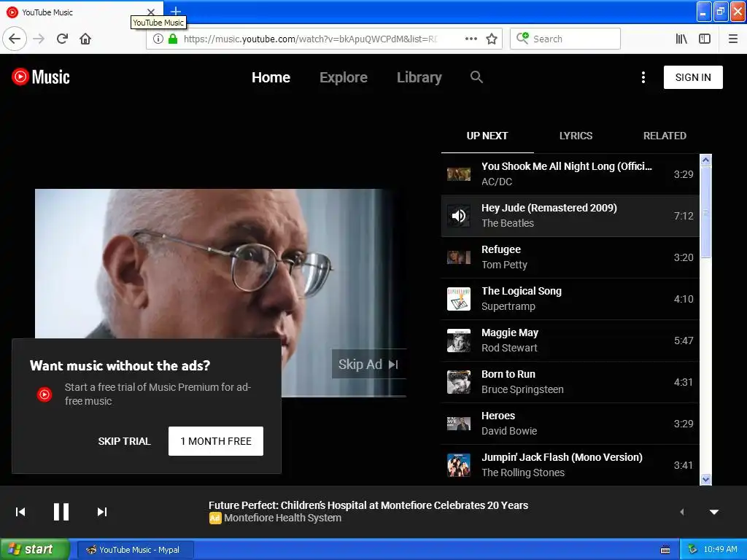
Task: Play The Logical Song by Supertramp
Action: [570, 298]
